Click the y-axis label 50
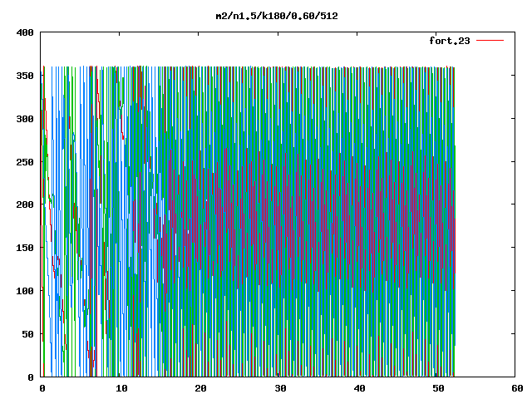 click(27, 334)
